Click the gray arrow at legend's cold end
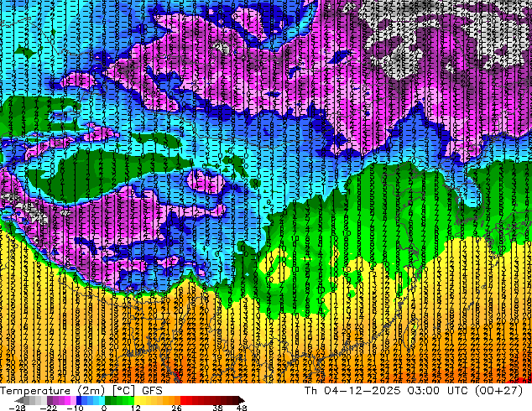Image resolution: width=532 pixels, height=411 pixels. 19,400
